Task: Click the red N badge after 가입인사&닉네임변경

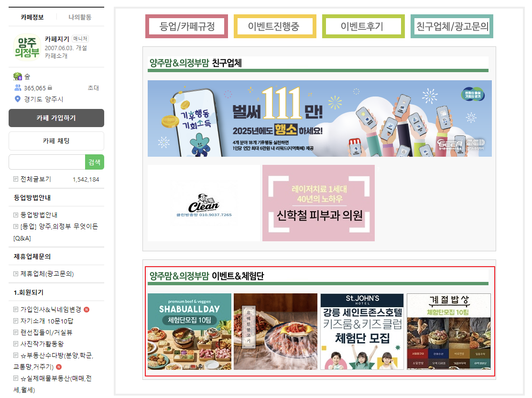Action: coord(87,310)
